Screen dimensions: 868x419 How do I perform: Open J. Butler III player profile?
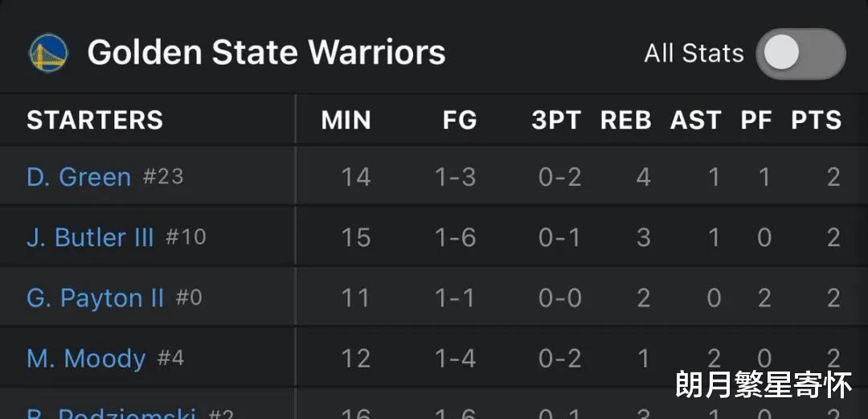click(90, 238)
